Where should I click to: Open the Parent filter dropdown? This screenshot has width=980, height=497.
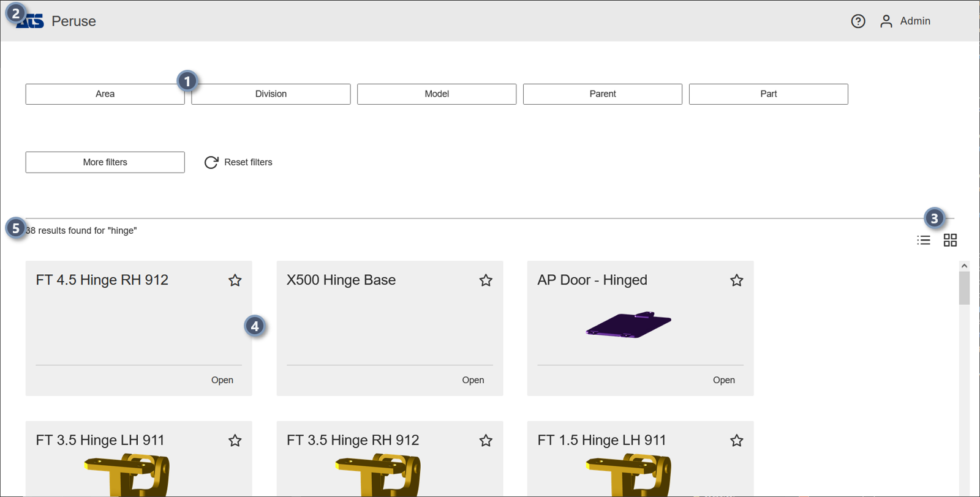(603, 94)
